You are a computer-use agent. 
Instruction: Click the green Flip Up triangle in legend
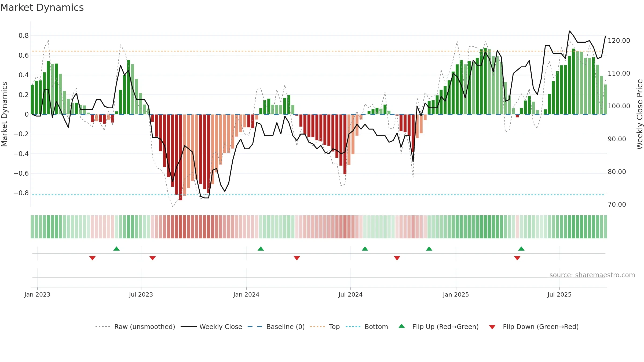(402, 326)
